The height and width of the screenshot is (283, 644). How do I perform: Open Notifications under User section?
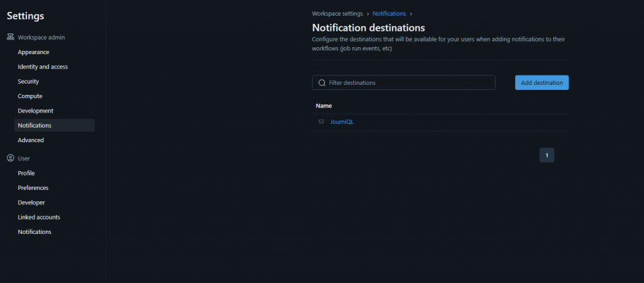click(35, 232)
